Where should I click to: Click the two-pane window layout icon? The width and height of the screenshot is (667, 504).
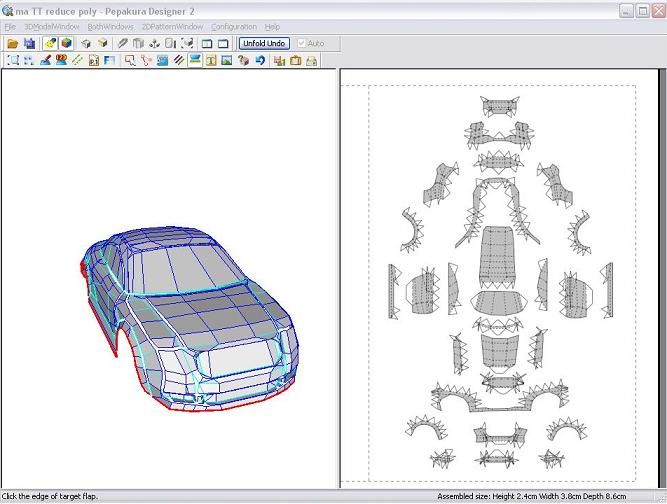pyautogui.click(x=206, y=44)
